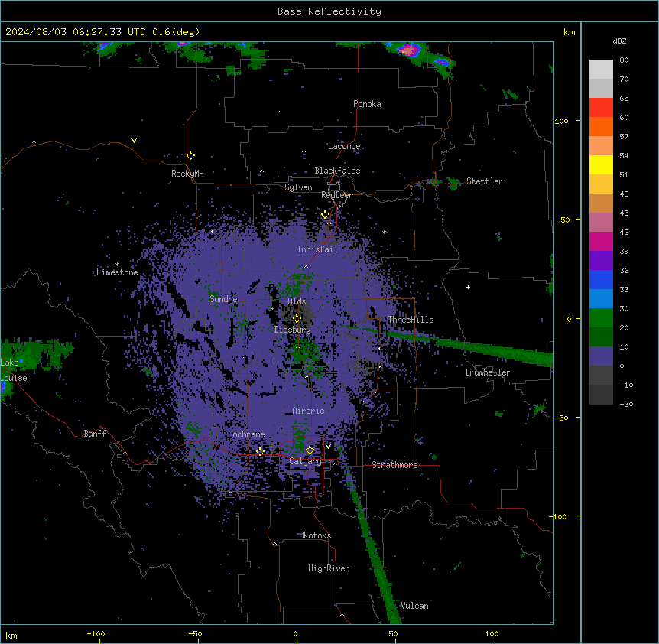Click the Blackfalds city label
The height and width of the screenshot is (644, 659).
[x=337, y=171]
